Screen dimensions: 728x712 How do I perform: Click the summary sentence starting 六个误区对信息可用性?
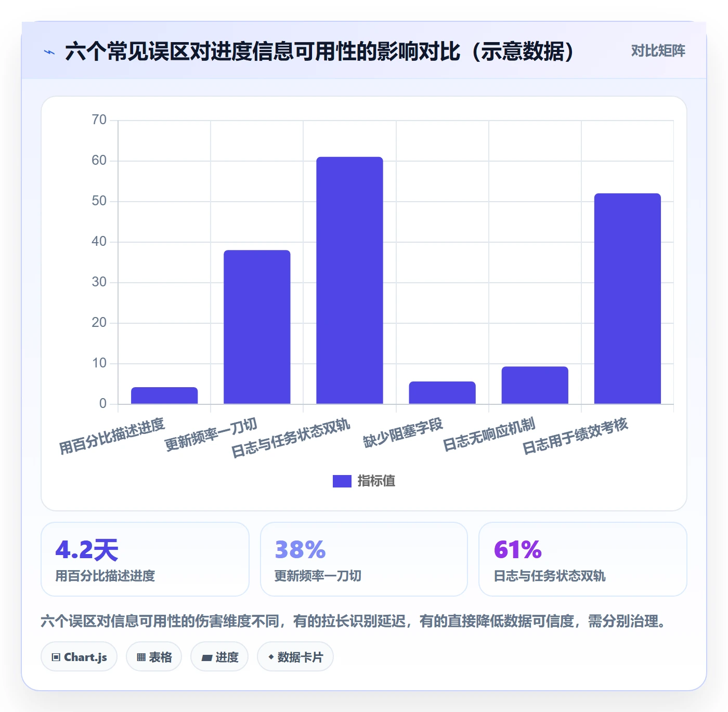tap(355, 621)
